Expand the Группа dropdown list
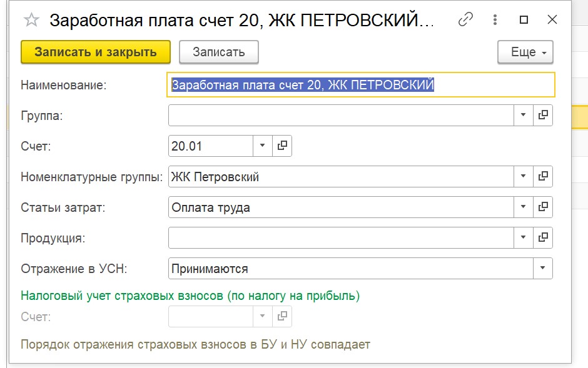 pos(523,115)
